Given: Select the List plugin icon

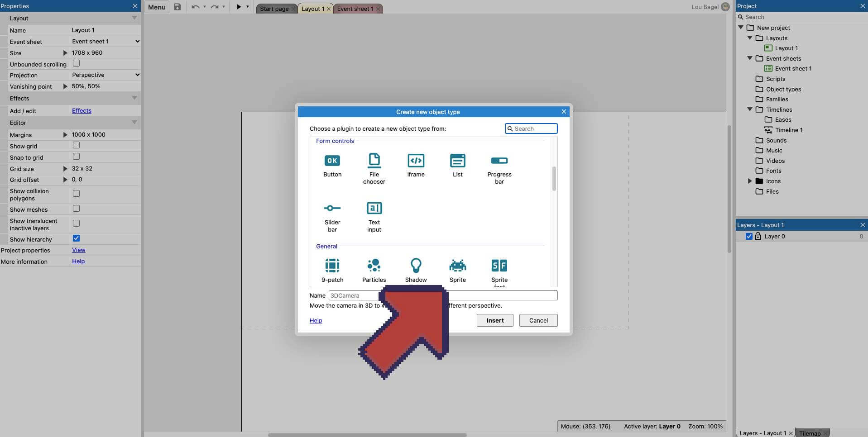Looking at the screenshot, I should (457, 161).
